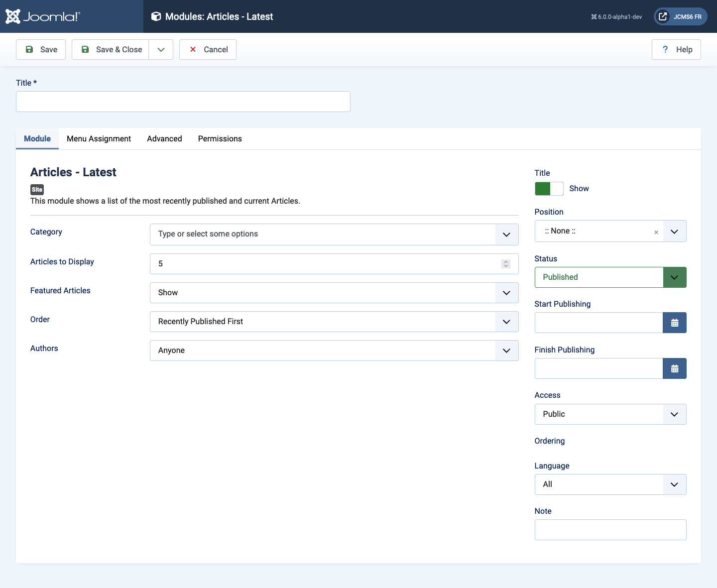Click into the module Title input field

183,102
